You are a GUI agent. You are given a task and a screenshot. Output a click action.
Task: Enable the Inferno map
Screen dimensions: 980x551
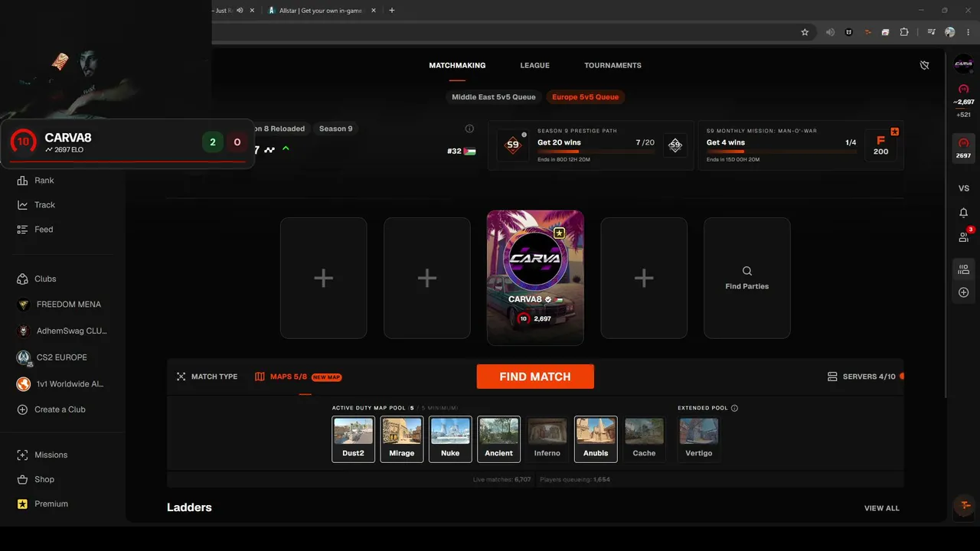tap(547, 439)
